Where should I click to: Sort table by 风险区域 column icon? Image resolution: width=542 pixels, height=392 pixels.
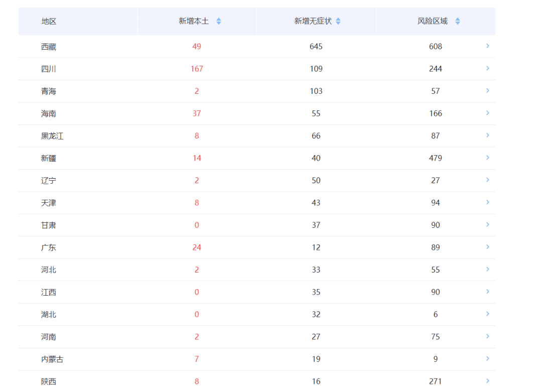click(x=457, y=21)
